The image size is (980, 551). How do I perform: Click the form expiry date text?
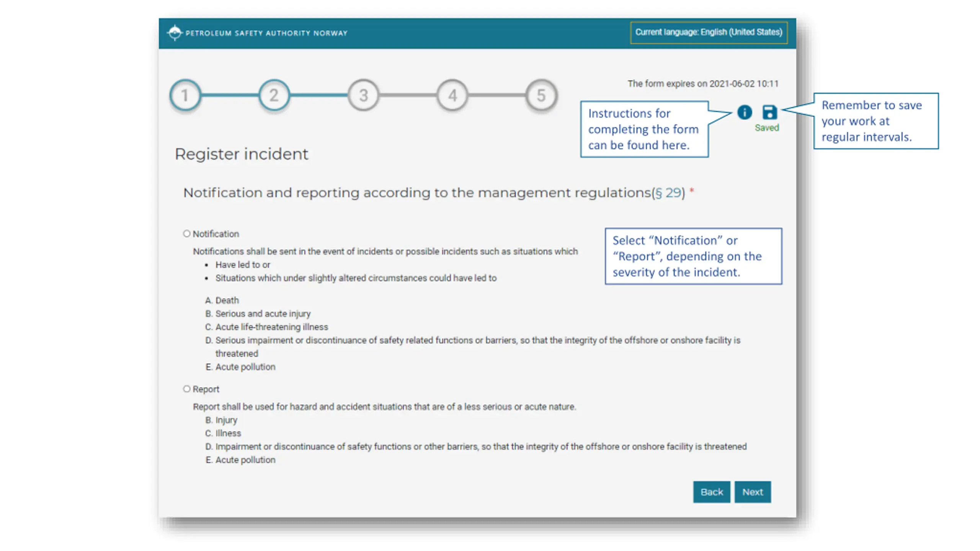pyautogui.click(x=703, y=84)
